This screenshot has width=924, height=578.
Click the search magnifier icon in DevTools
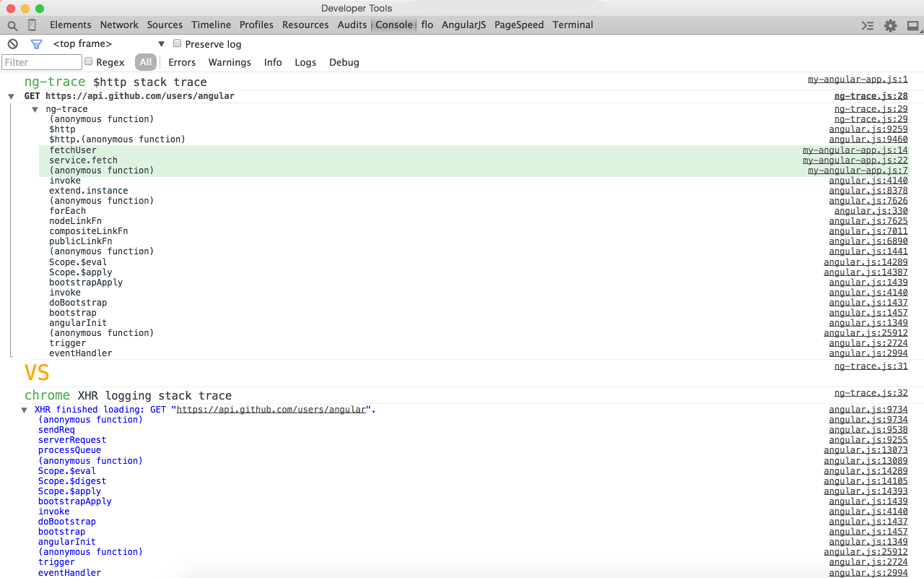[12, 25]
